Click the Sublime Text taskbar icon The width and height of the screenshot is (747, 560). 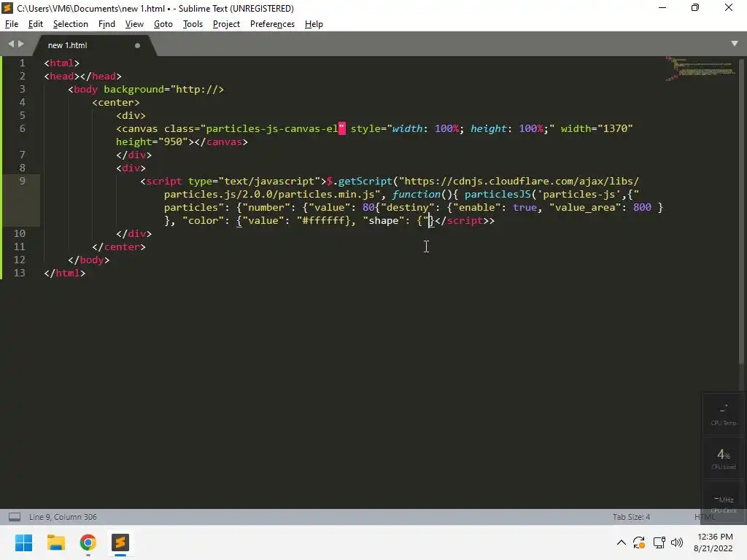[120, 542]
